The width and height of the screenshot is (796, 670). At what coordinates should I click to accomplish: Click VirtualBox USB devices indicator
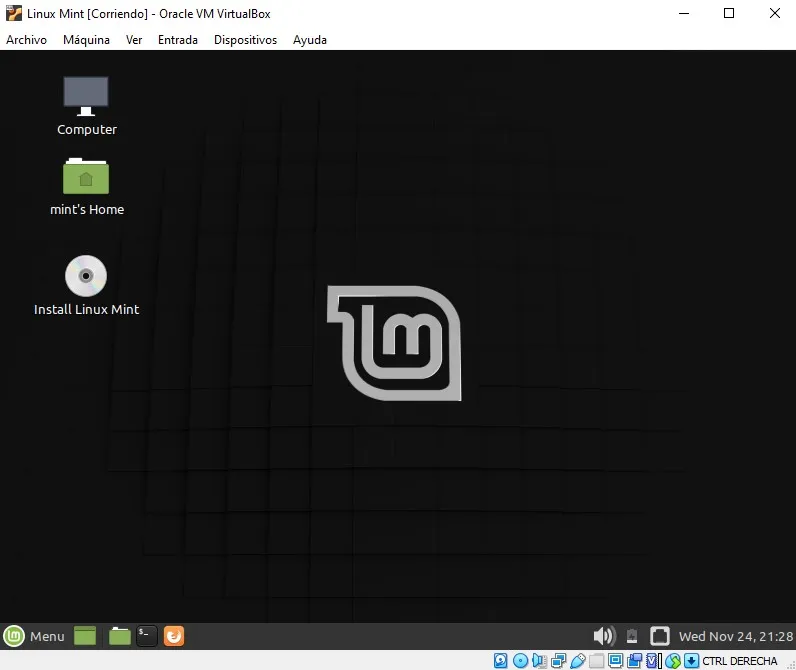click(x=578, y=660)
